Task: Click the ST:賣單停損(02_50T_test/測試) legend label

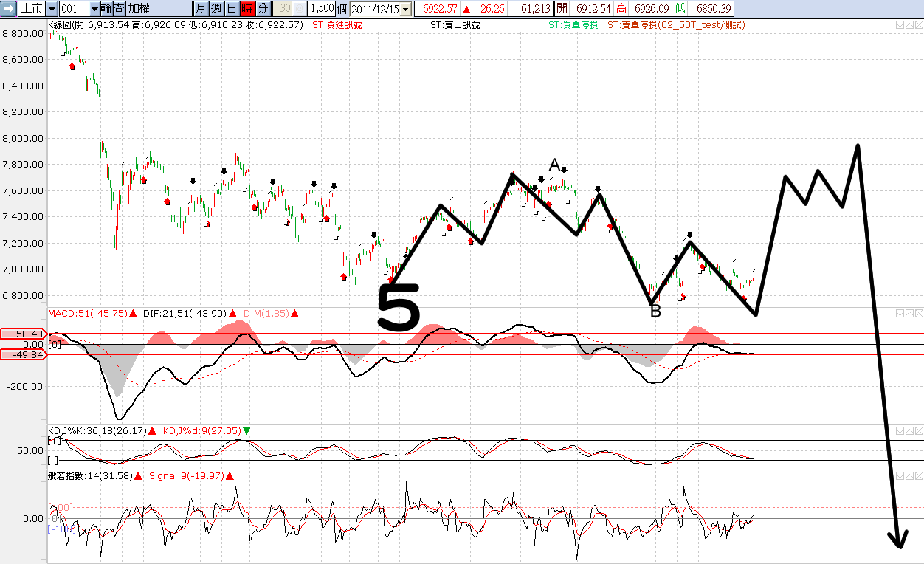Action: click(675, 24)
